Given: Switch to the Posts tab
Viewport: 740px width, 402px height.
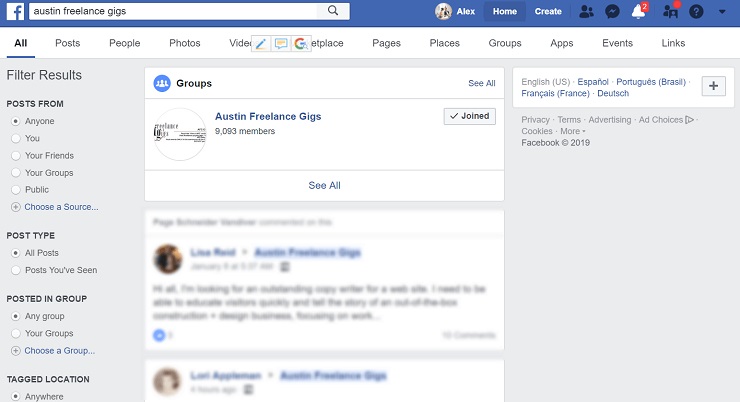Looking at the screenshot, I should click(67, 43).
